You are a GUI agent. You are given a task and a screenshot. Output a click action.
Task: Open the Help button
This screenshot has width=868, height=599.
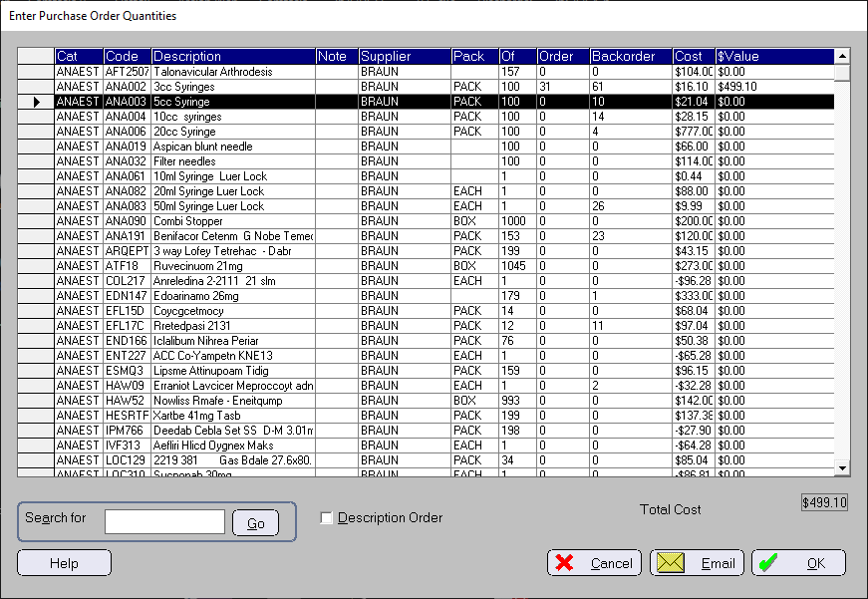coord(64,562)
